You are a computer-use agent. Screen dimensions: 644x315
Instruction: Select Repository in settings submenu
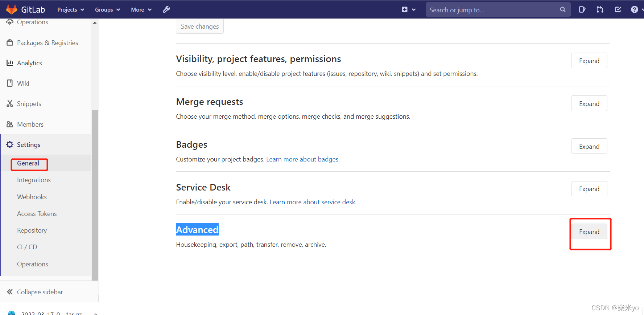(x=32, y=230)
